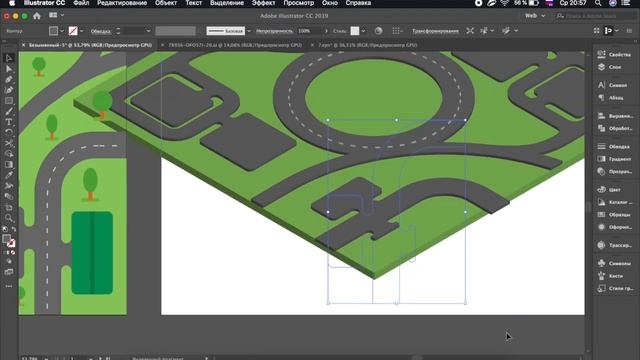640x360 pixels.
Task: Click fill color box in tools panel
Action: (x=6, y=239)
